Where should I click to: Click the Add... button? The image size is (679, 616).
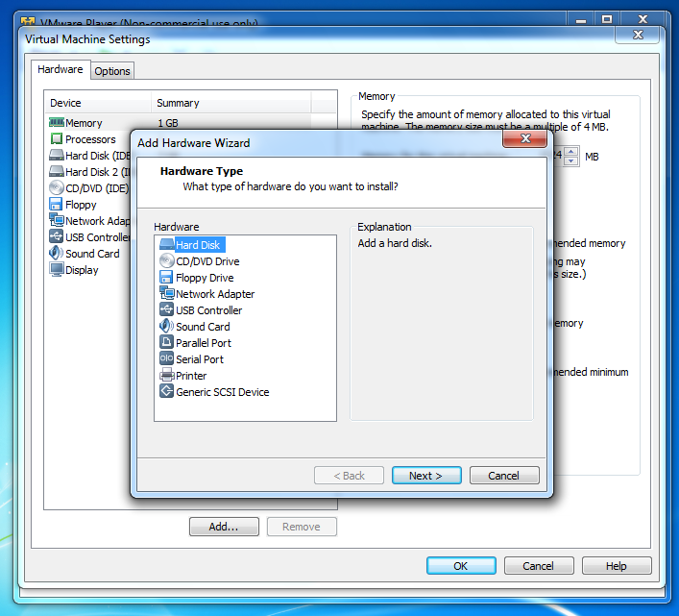(x=224, y=527)
